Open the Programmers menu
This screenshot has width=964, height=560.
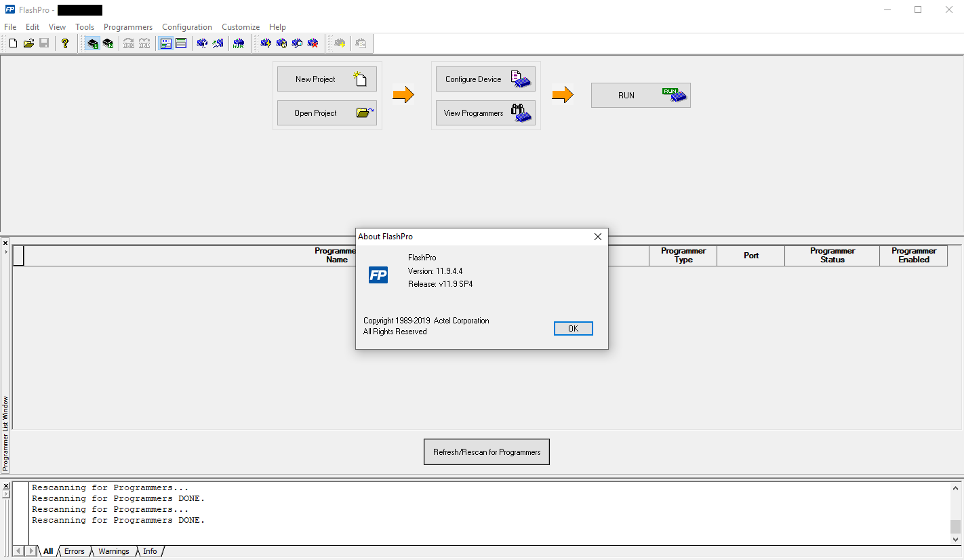[128, 27]
